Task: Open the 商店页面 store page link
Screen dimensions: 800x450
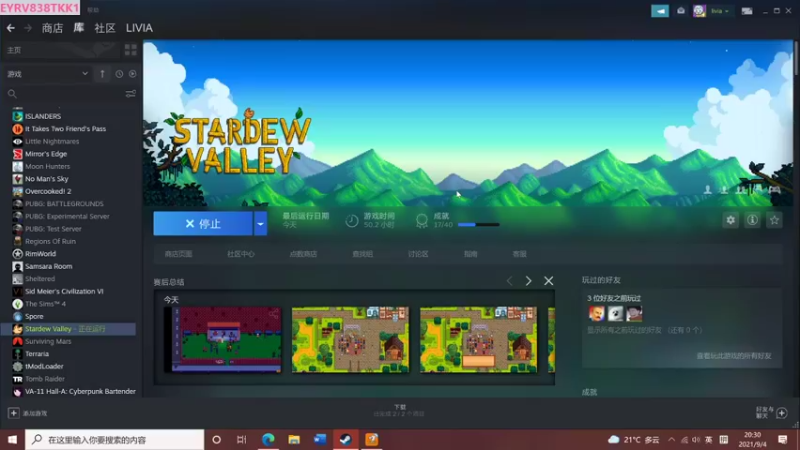Action: tap(179, 254)
